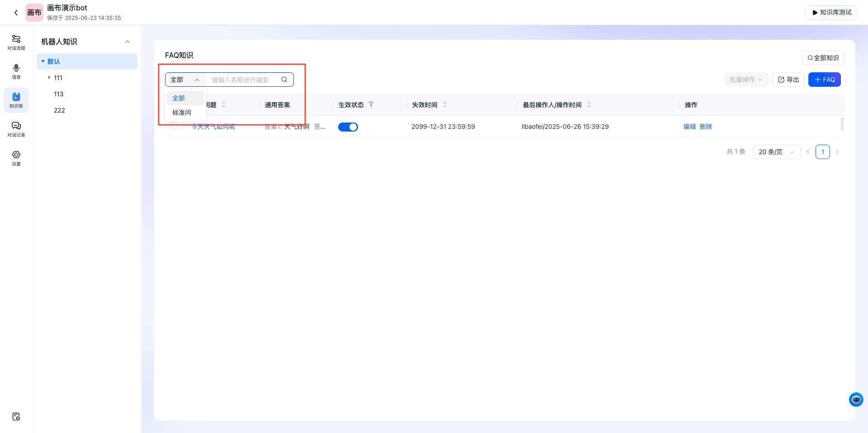
Task: Click the back arrow at top left
Action: [16, 13]
